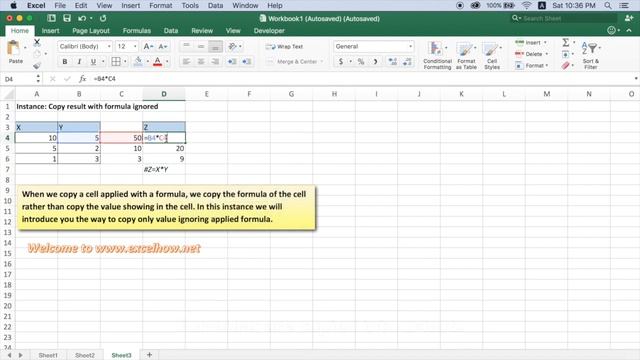Open the Developer ribbon tab
Screen dimensions: 640x360
point(269,31)
